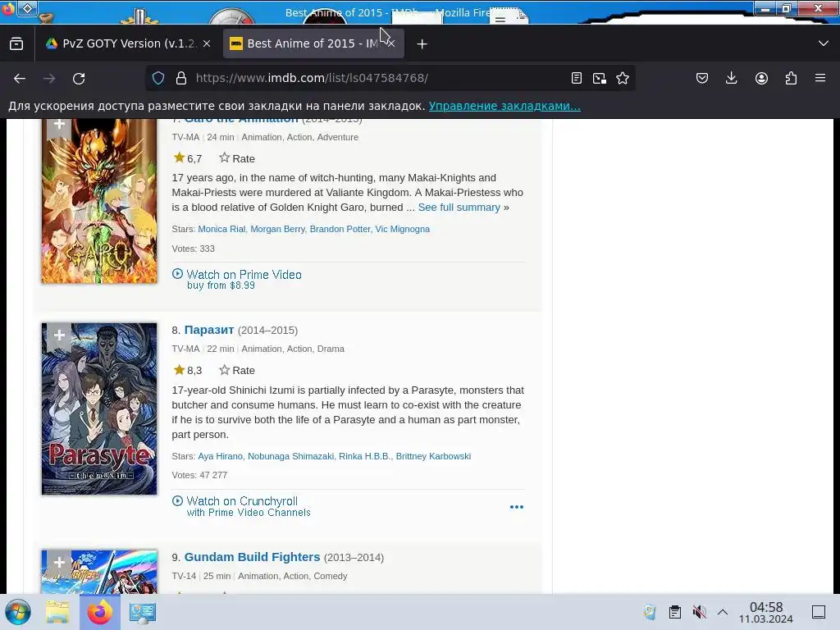View site security padlock info
This screenshot has height=630, width=840.
[x=181, y=78]
